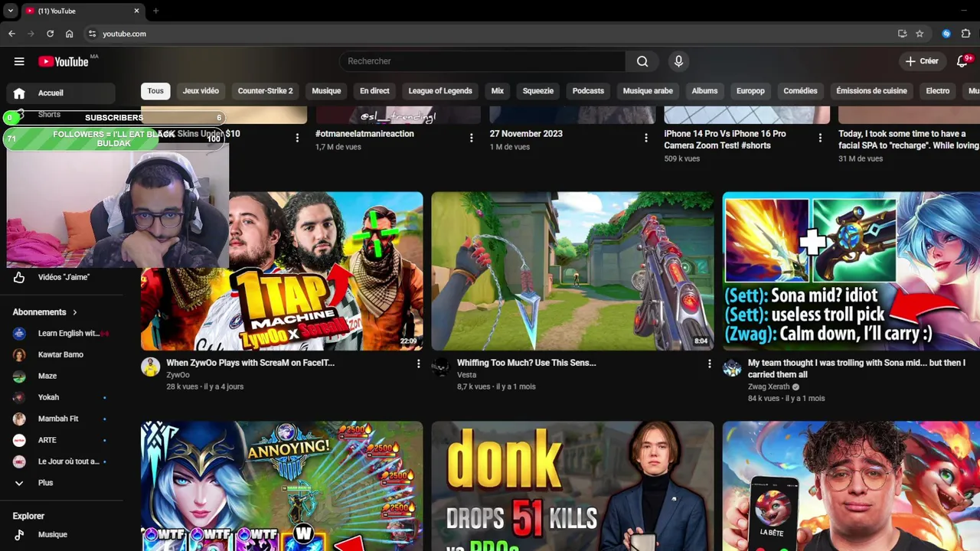Select the Émissions de cuisine chip
The width and height of the screenshot is (980, 551).
[x=871, y=91]
